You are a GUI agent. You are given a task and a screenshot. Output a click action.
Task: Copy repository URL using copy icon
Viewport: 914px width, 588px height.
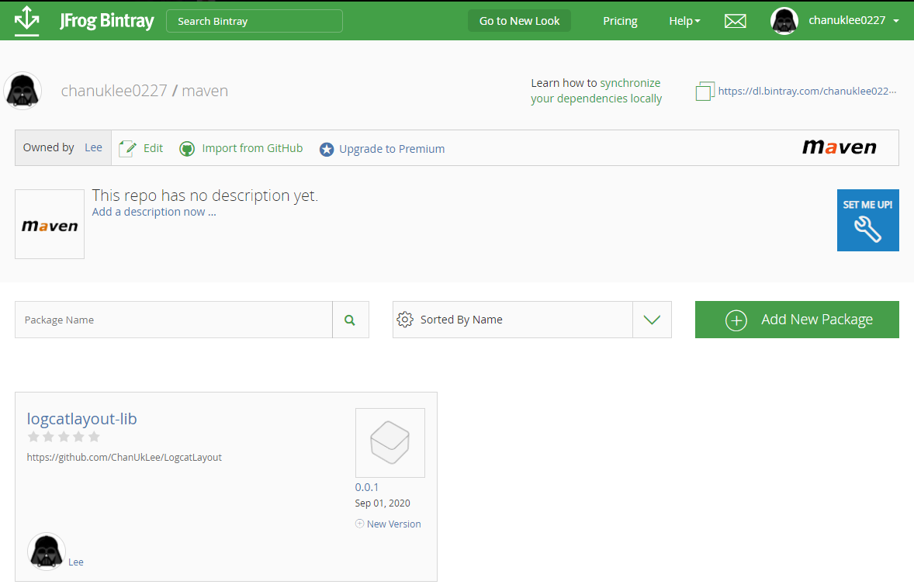(x=705, y=92)
